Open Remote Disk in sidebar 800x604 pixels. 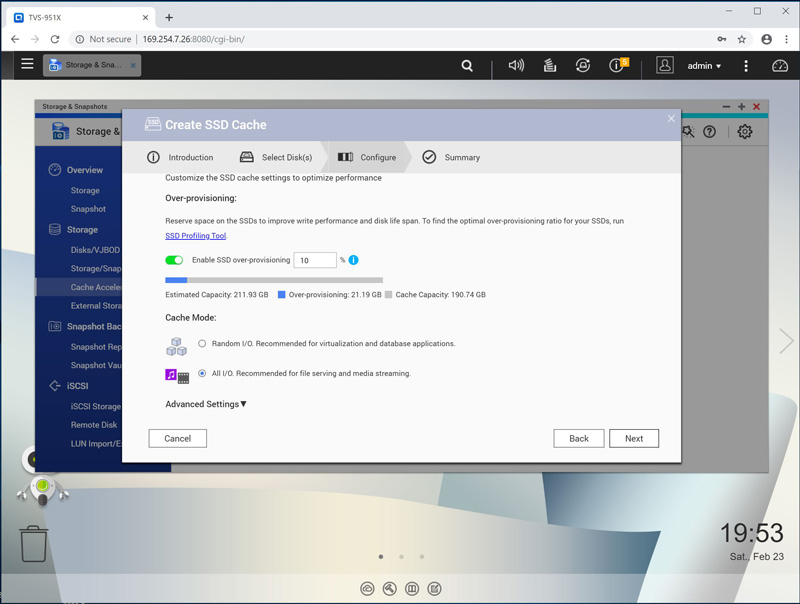tap(94, 424)
